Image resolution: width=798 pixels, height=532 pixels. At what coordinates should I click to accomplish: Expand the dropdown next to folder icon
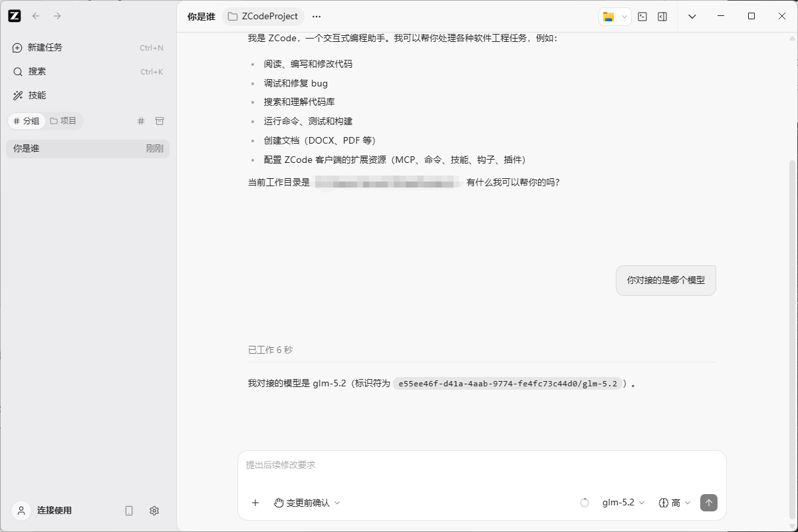(624, 17)
